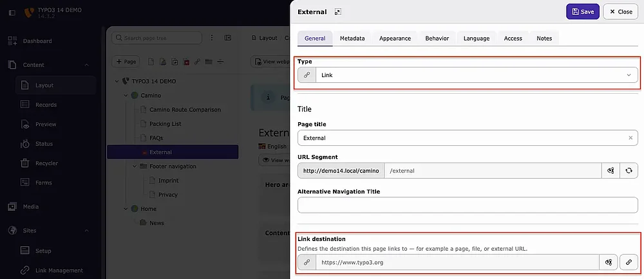Collapse the Camino tree node
Screen dimensions: 644x279
[126, 95]
